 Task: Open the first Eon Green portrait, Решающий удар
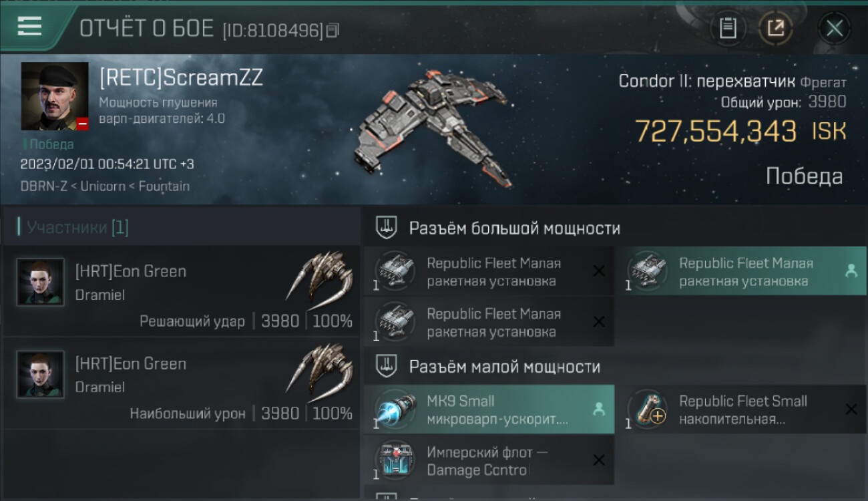pyautogui.click(x=40, y=283)
